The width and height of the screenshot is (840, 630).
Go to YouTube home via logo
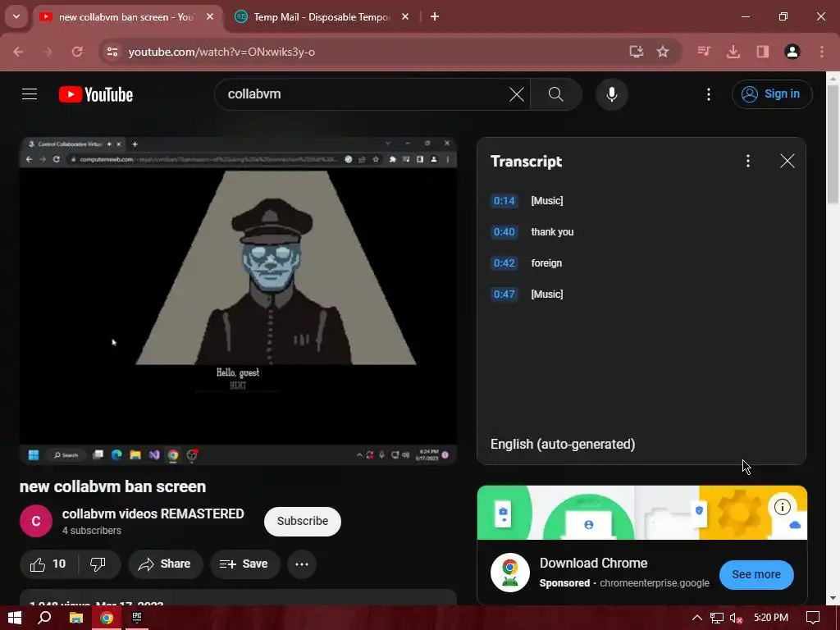coord(96,94)
